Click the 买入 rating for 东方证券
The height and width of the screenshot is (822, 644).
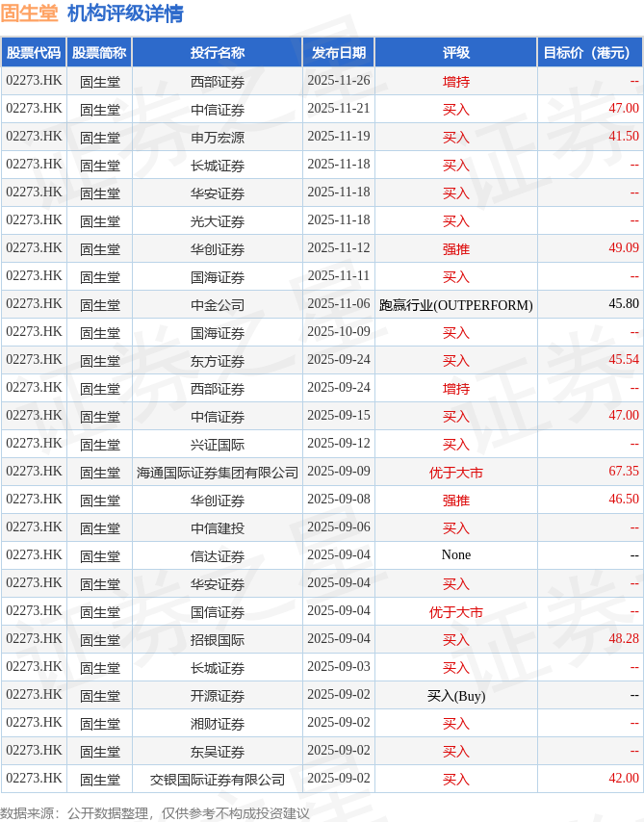click(455, 361)
